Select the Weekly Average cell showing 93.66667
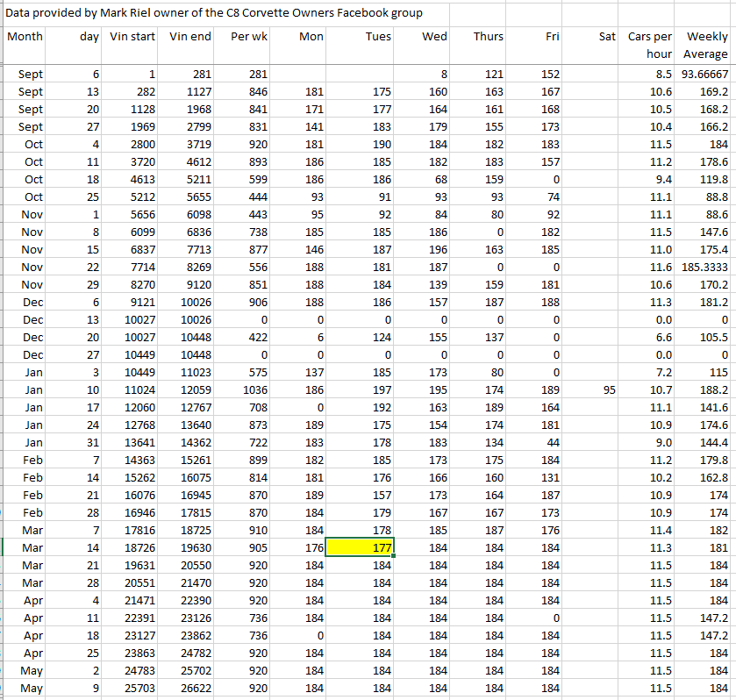 coord(706,75)
